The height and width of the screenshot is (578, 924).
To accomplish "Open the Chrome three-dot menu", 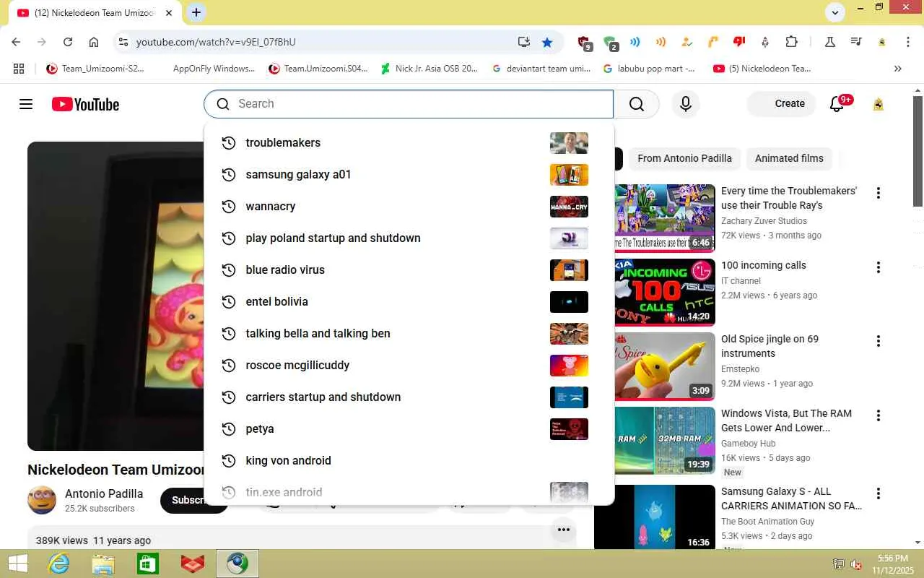I will click(908, 42).
